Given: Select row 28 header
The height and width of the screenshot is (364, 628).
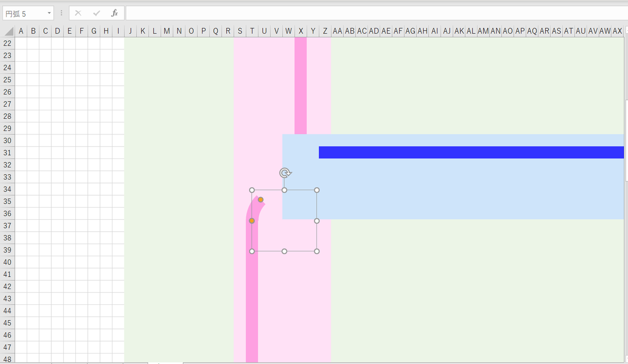Looking at the screenshot, I should [x=7, y=116].
